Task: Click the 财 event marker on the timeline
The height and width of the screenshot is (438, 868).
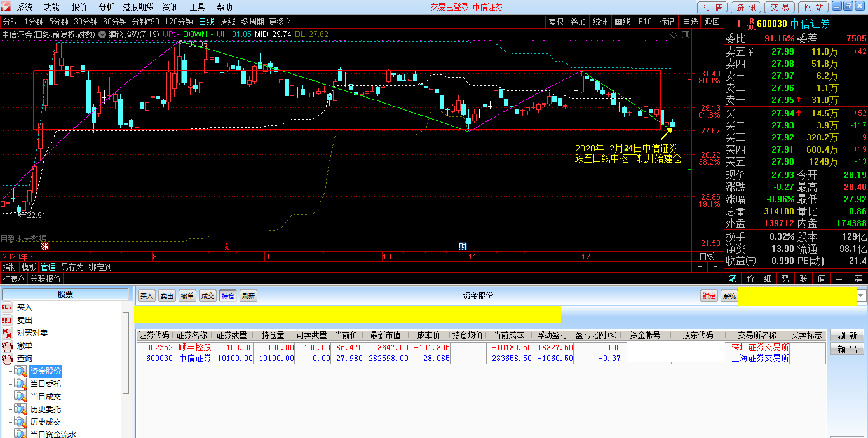Action: point(463,246)
